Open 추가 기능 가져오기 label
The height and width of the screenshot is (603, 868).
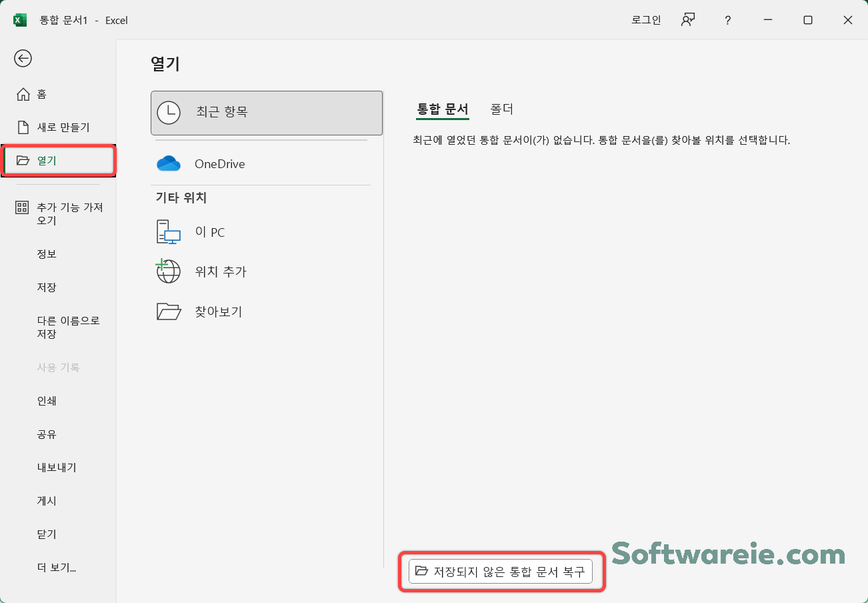point(70,214)
